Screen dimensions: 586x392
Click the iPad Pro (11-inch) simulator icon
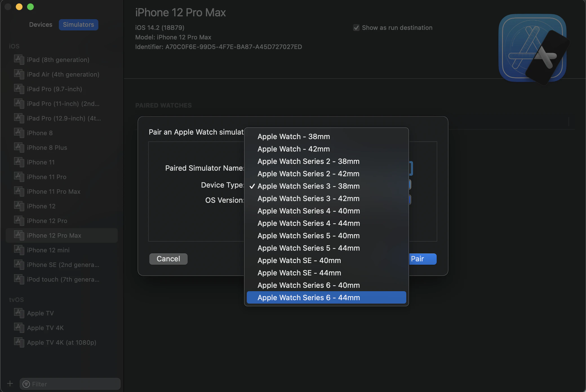tap(19, 104)
